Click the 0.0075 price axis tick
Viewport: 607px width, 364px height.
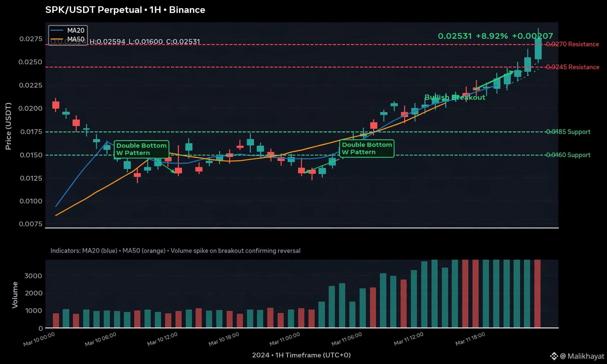point(31,224)
